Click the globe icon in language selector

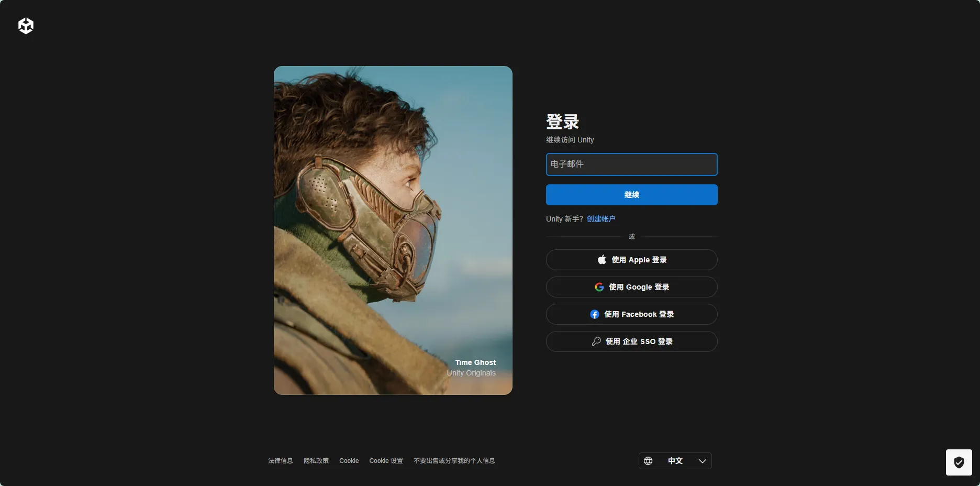pyautogui.click(x=648, y=461)
